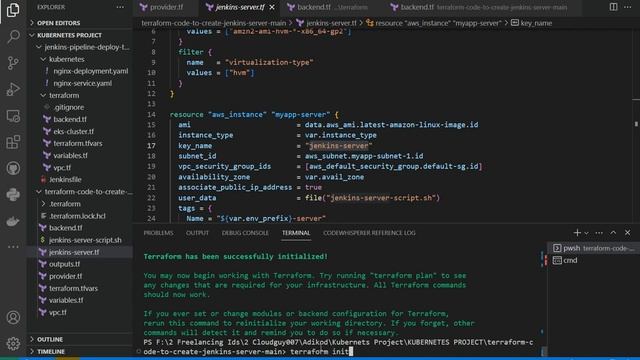Open nginx-deployment.yaml file

click(x=80, y=71)
